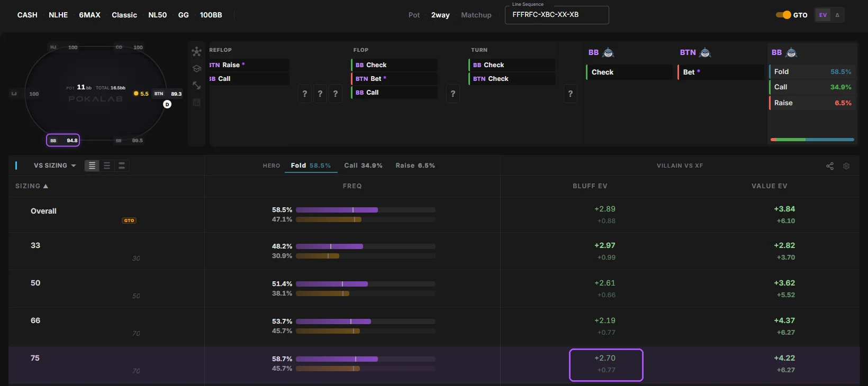Screen dimensions: 868x386
Task: Select the BB seat on the table
Action: pyautogui.click(x=63, y=140)
